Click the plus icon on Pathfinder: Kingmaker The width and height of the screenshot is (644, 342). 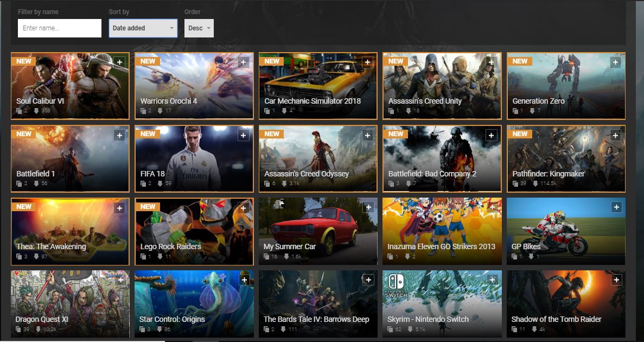point(615,135)
